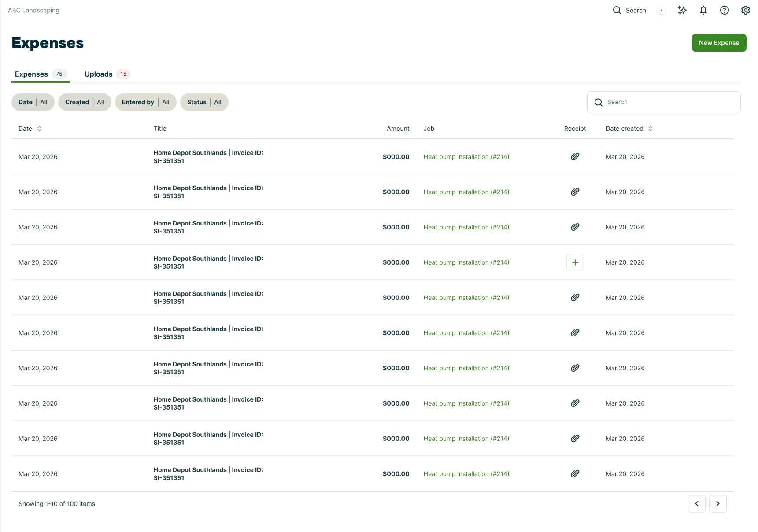Expand the Entered by filter

(146, 102)
